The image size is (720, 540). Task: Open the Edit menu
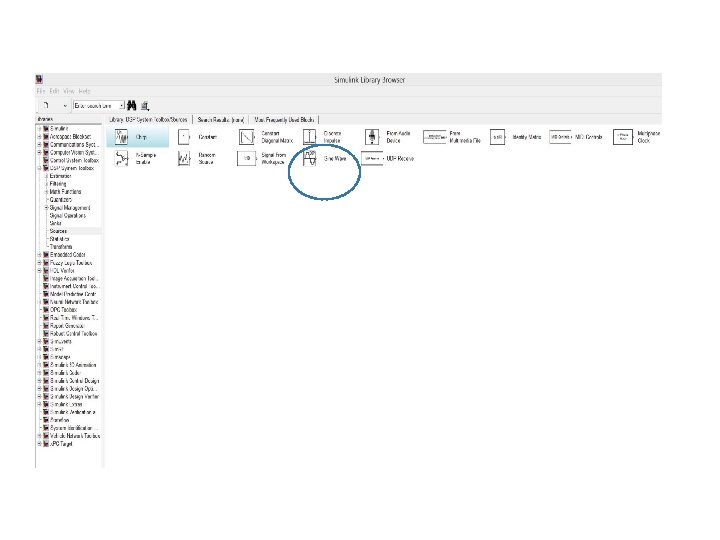click(x=54, y=91)
